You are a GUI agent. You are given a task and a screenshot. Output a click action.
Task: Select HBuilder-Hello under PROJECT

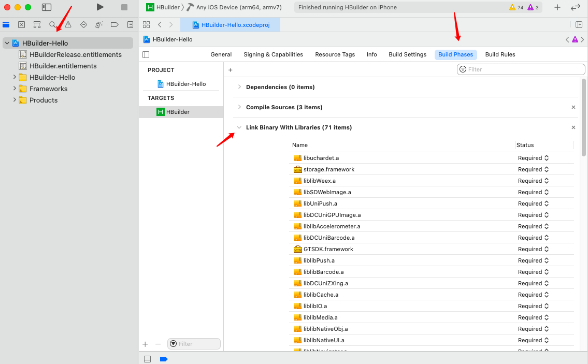[x=181, y=84]
